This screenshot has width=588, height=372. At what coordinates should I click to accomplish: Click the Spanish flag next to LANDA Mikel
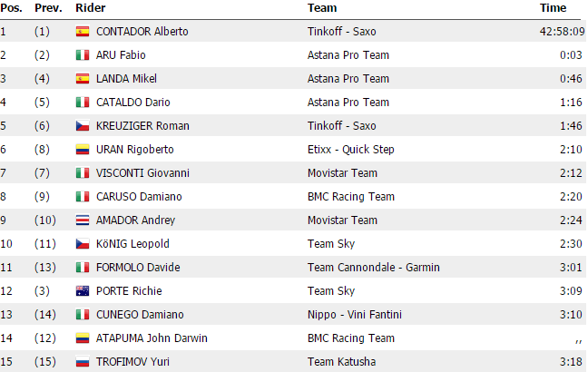(82, 79)
